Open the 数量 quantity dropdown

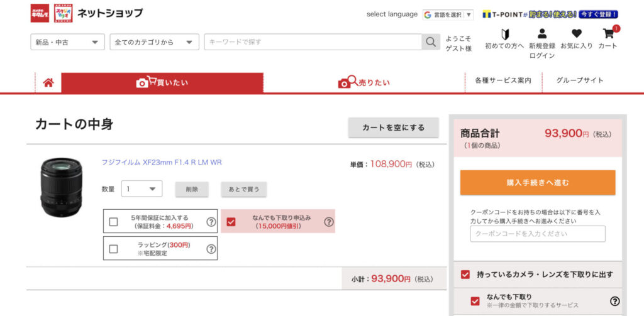coord(142,188)
